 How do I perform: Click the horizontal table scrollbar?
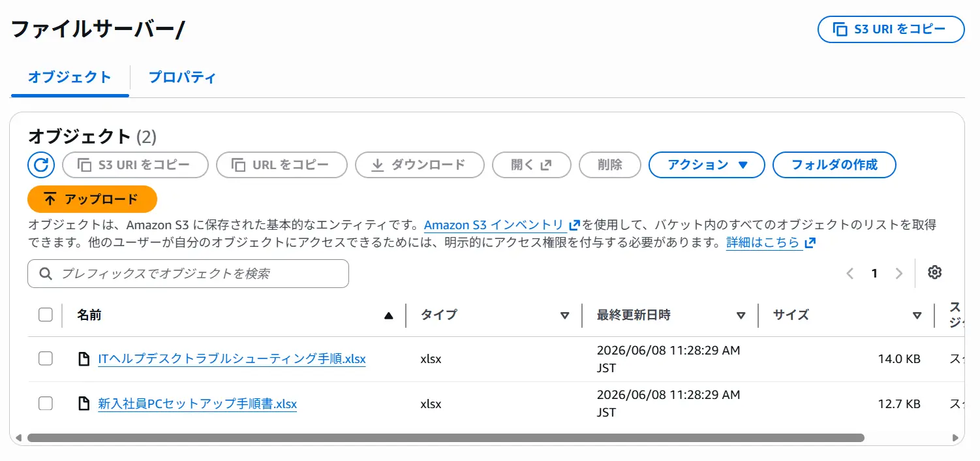[446, 437]
